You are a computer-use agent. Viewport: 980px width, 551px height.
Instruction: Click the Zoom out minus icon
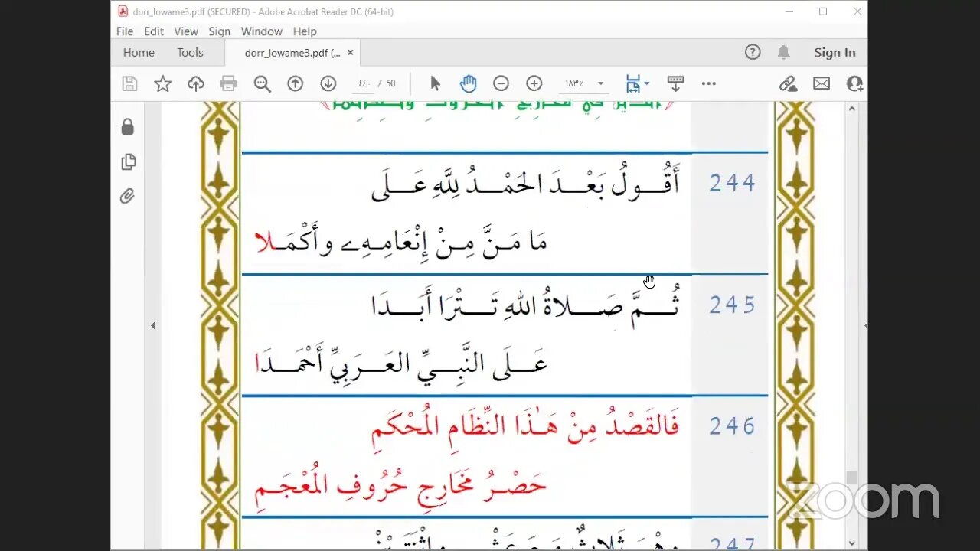[501, 83]
